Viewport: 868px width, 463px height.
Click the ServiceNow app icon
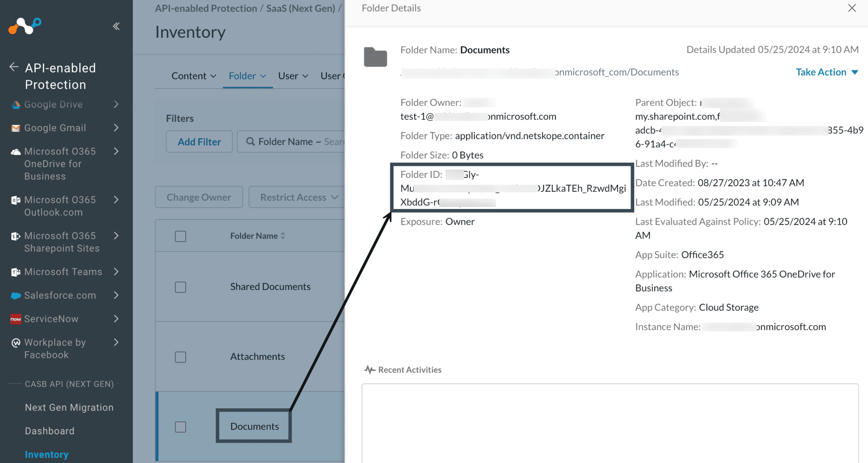point(15,319)
